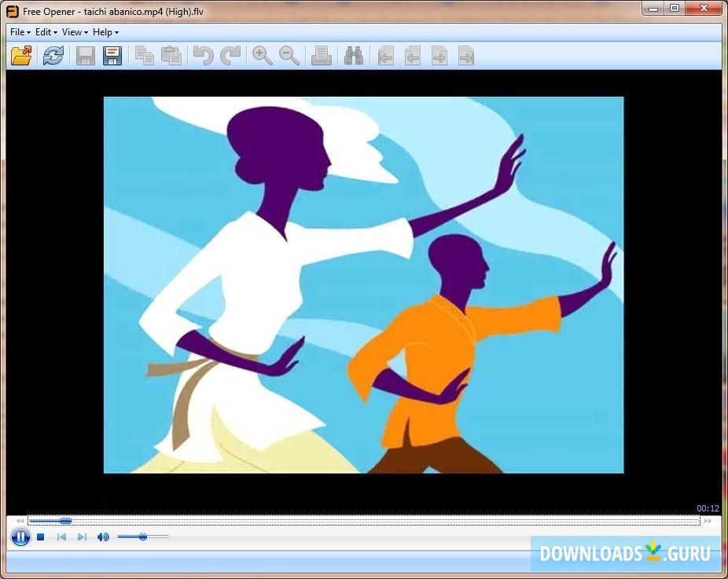
Task: Expand the Help dropdown menu
Action: tap(105, 32)
